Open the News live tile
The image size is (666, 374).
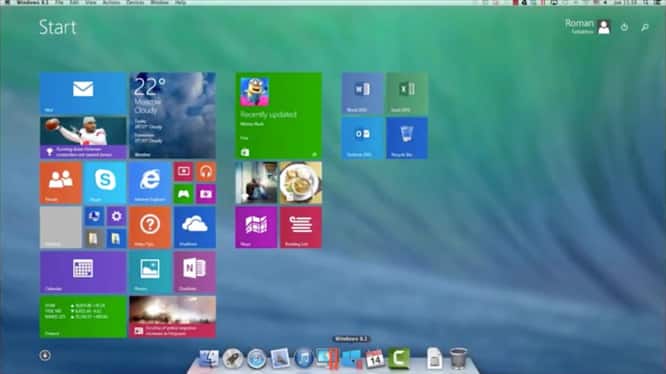point(172,317)
